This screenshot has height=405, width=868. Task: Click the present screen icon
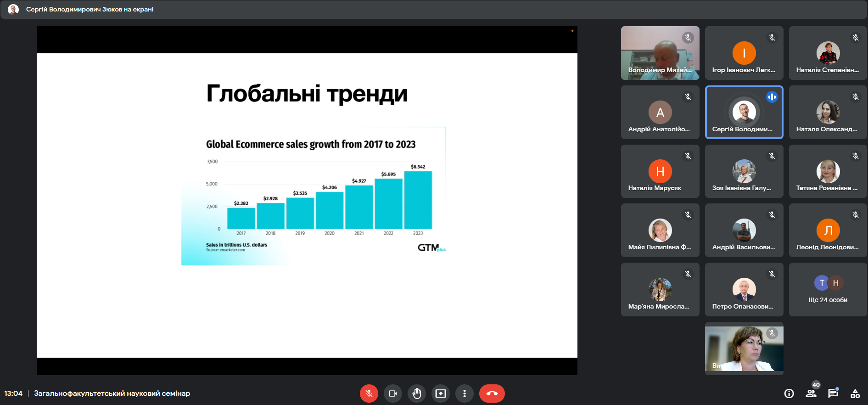441,394
